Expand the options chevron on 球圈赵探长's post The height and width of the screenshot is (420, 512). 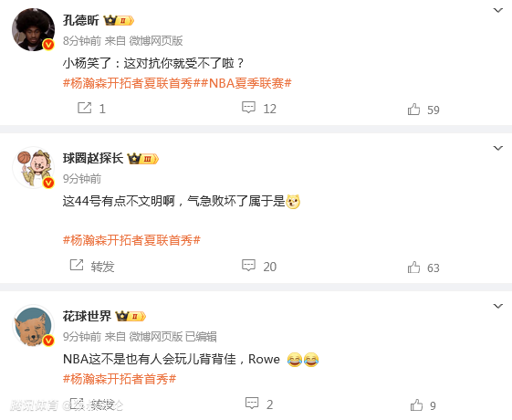tap(497, 148)
